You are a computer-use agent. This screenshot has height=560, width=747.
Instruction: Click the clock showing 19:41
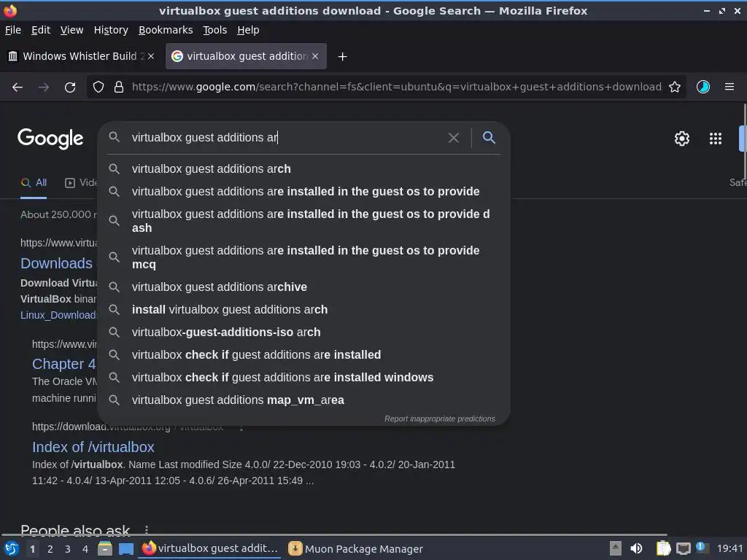coord(729,548)
